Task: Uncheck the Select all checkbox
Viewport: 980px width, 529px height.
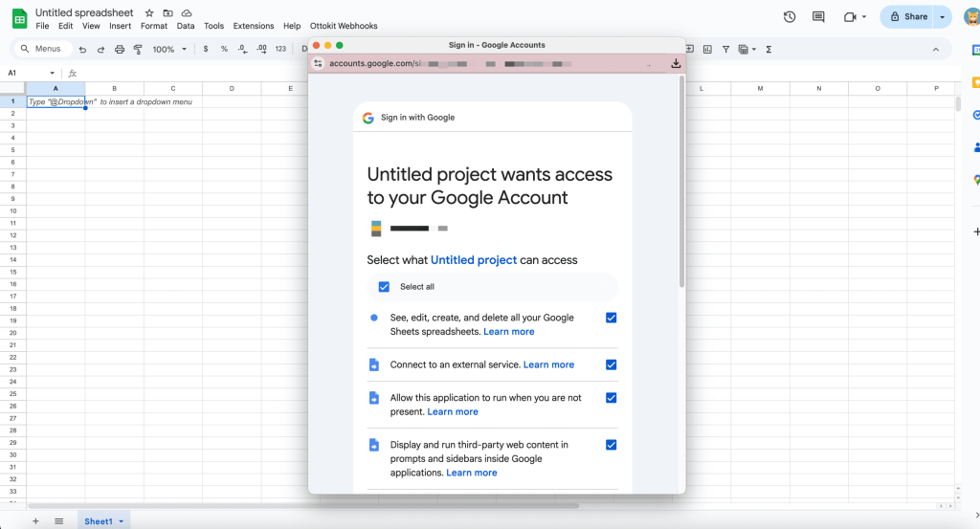Action: click(384, 287)
